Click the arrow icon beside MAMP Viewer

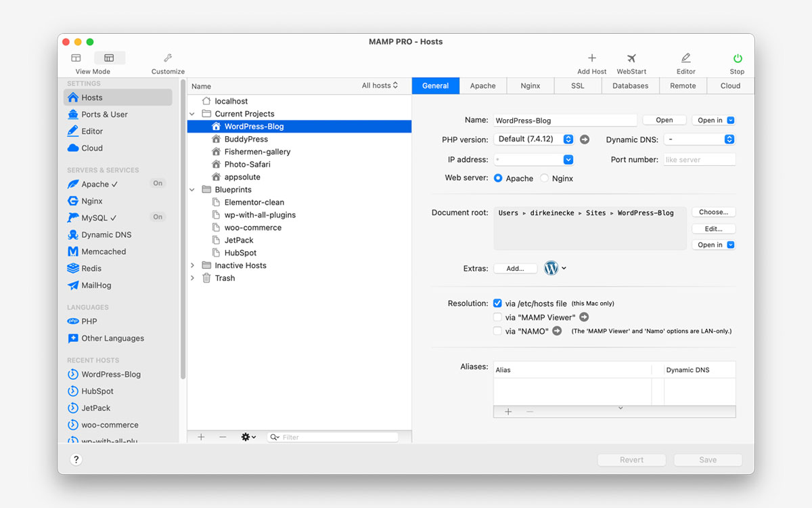[584, 317]
